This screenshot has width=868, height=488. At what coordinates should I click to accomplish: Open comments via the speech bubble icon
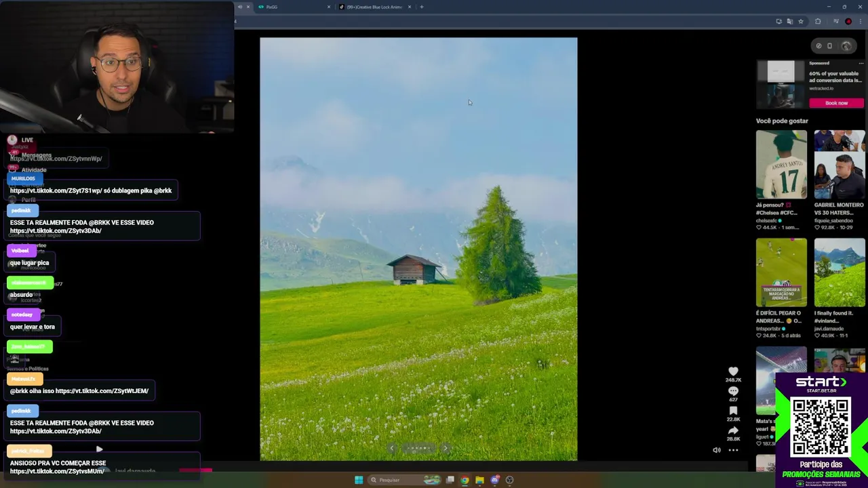[733, 391]
